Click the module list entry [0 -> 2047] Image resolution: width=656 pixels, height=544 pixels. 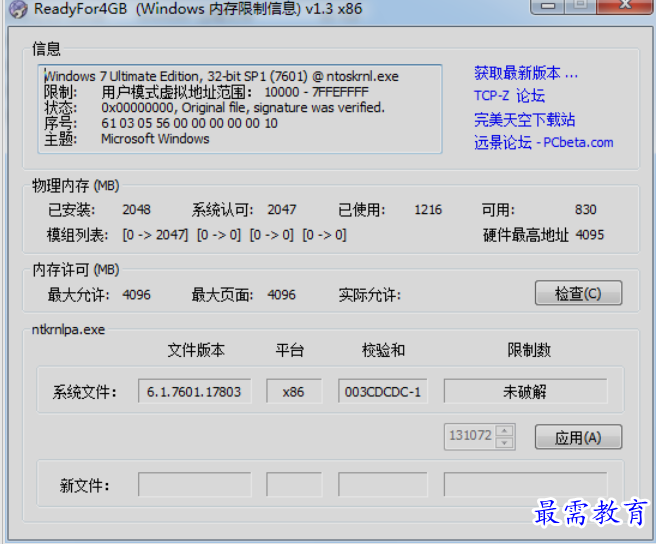click(x=155, y=235)
